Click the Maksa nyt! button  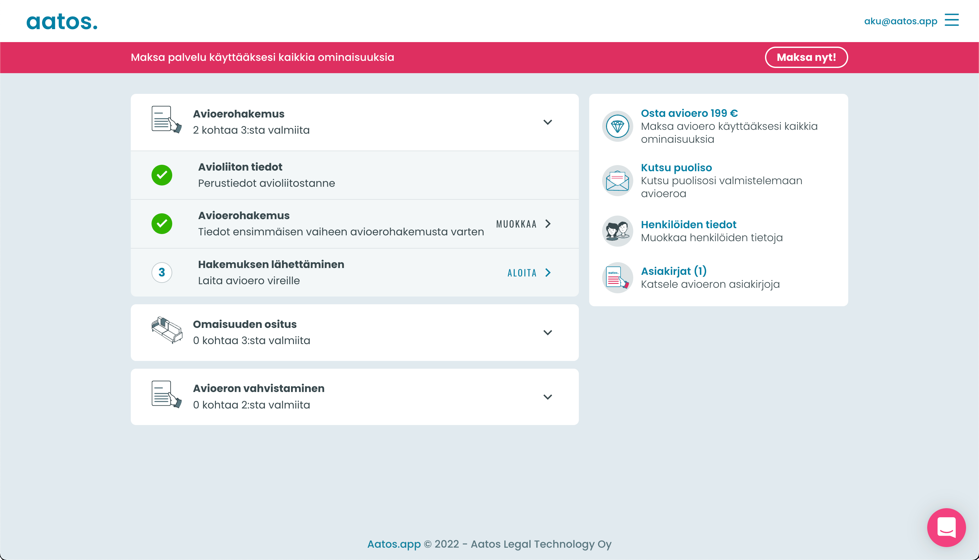tap(806, 57)
